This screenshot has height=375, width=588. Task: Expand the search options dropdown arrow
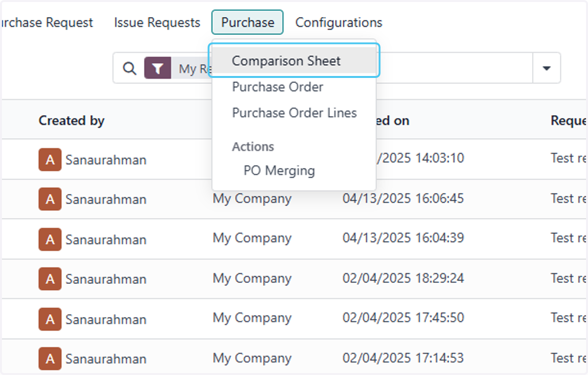click(x=547, y=68)
